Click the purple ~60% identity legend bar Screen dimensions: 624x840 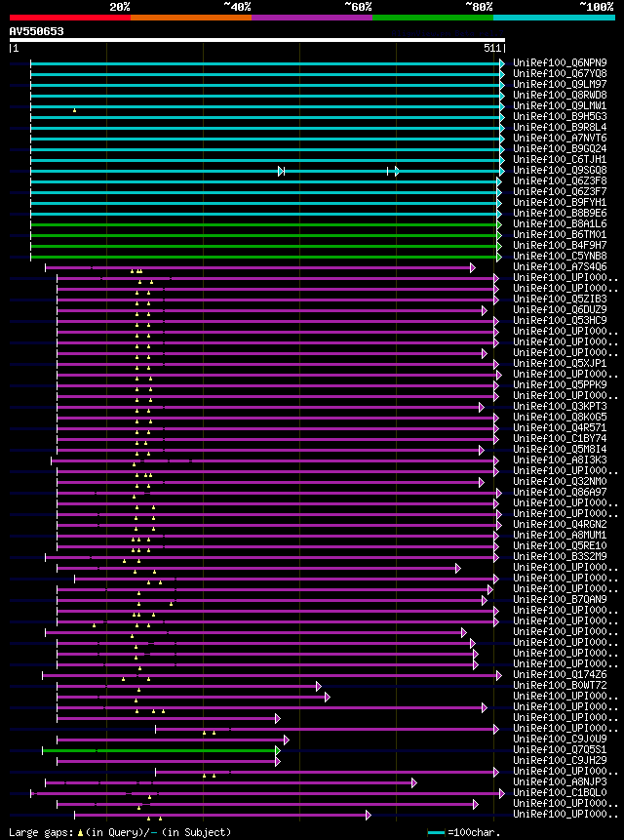(x=312, y=18)
